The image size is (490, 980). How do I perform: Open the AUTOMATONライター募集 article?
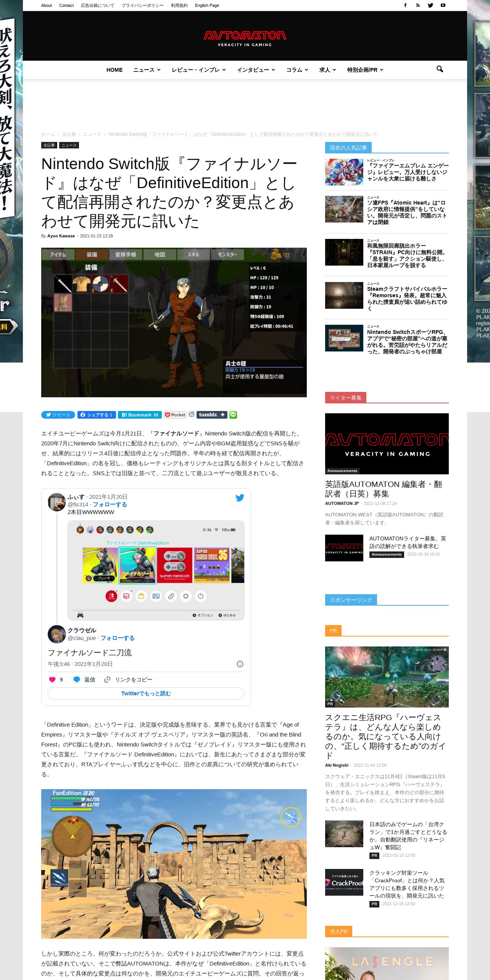pyautogui.click(x=408, y=542)
